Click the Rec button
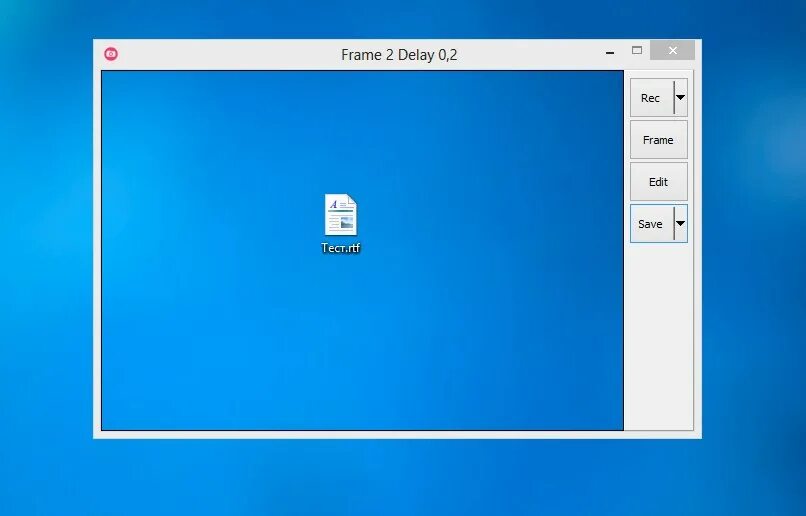This screenshot has width=806, height=516. pyautogui.click(x=652, y=98)
